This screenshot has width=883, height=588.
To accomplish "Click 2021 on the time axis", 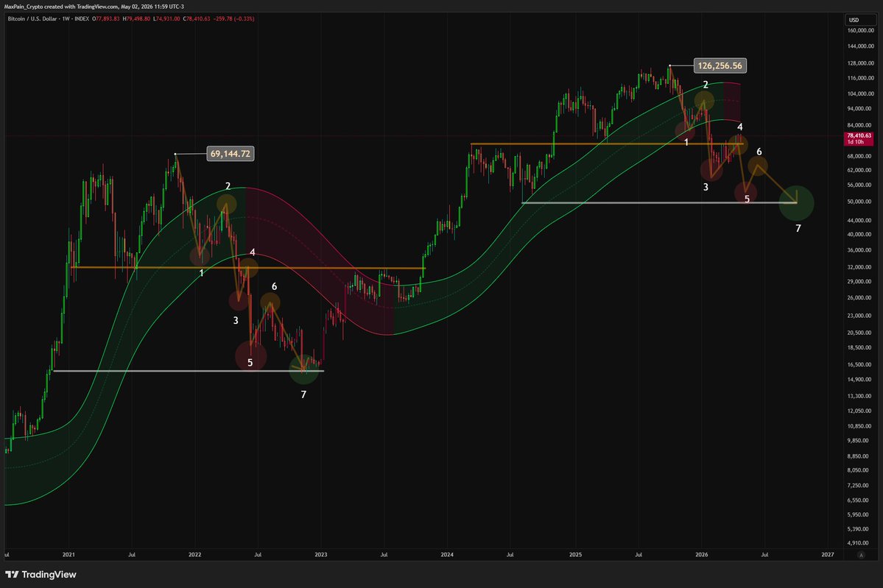I will click(68, 555).
